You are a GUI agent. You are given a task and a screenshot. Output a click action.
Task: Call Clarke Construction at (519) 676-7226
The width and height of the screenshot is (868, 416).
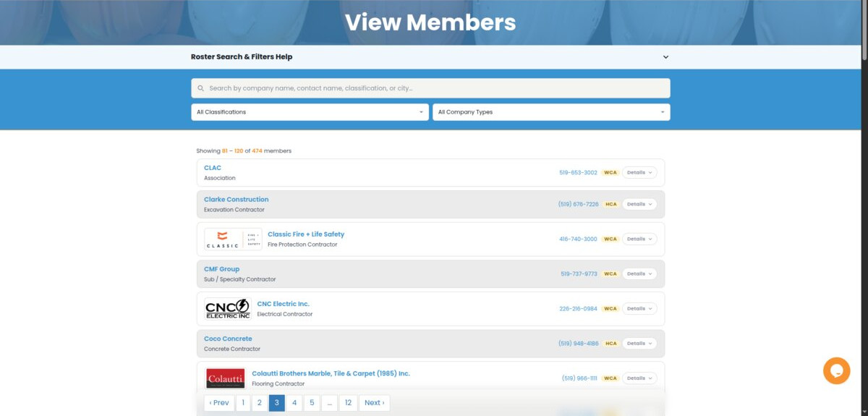pyautogui.click(x=579, y=204)
